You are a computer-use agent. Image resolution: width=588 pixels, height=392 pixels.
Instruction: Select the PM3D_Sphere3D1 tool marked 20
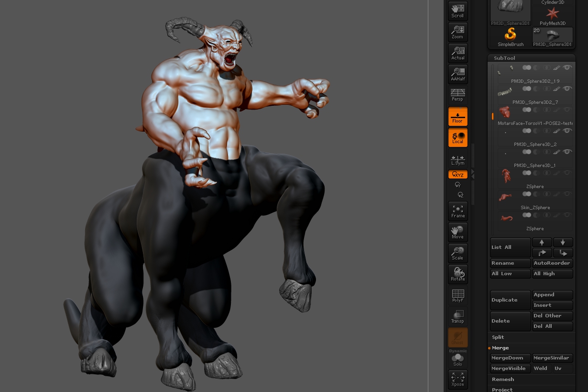553,37
